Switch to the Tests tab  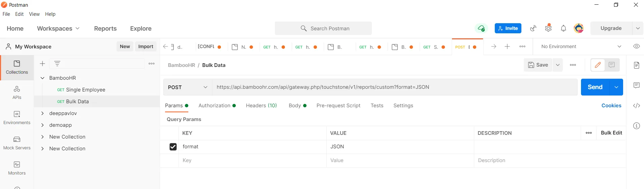377,106
